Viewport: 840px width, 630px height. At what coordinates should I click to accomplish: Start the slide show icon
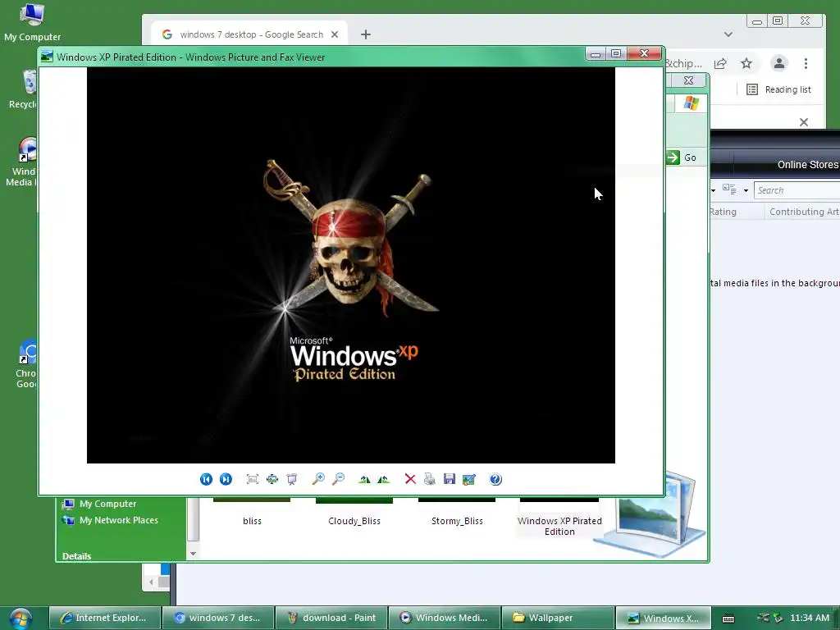pyautogui.click(x=292, y=479)
